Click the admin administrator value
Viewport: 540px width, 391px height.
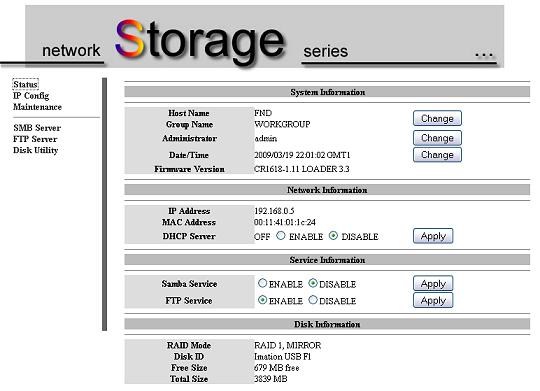pos(266,138)
